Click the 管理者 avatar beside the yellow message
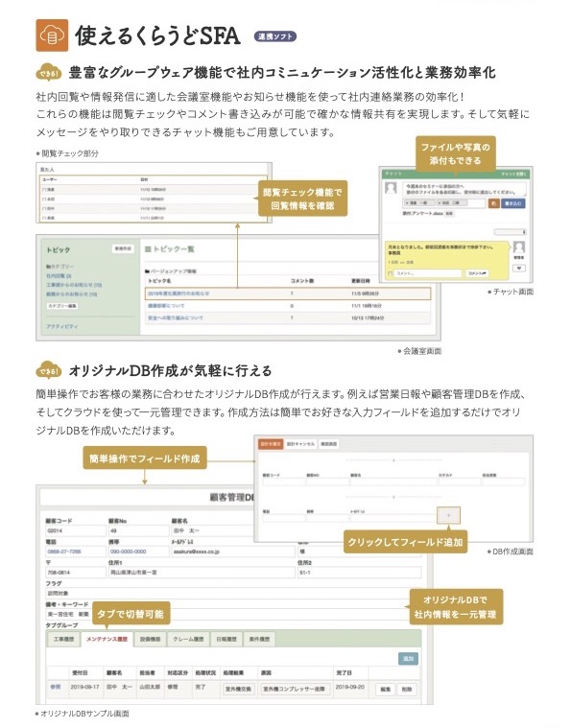The width and height of the screenshot is (571, 728). [x=519, y=247]
